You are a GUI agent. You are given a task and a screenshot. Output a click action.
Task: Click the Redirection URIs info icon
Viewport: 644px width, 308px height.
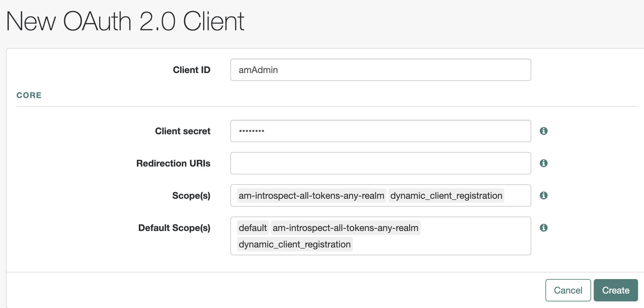[544, 163]
